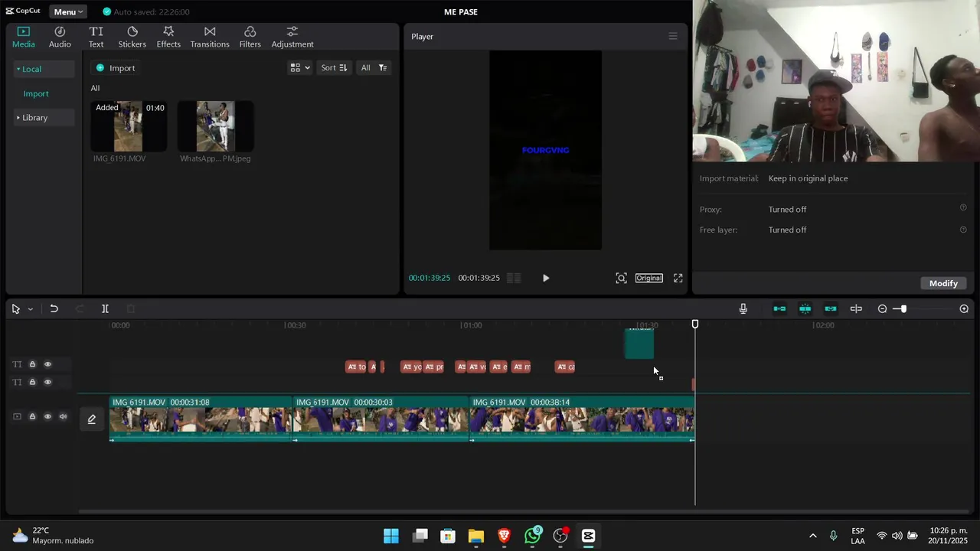This screenshot has width=980, height=551.
Task: Open the Filters tab
Action: coord(250,37)
